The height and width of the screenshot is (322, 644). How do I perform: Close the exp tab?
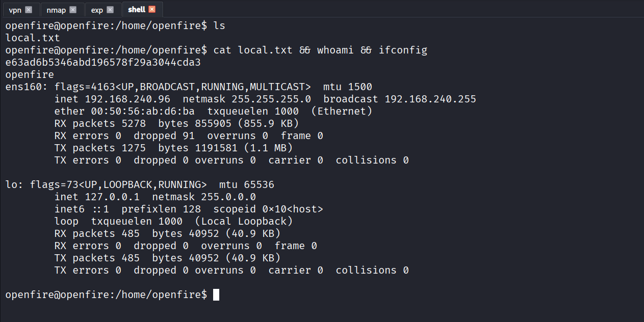click(x=110, y=10)
